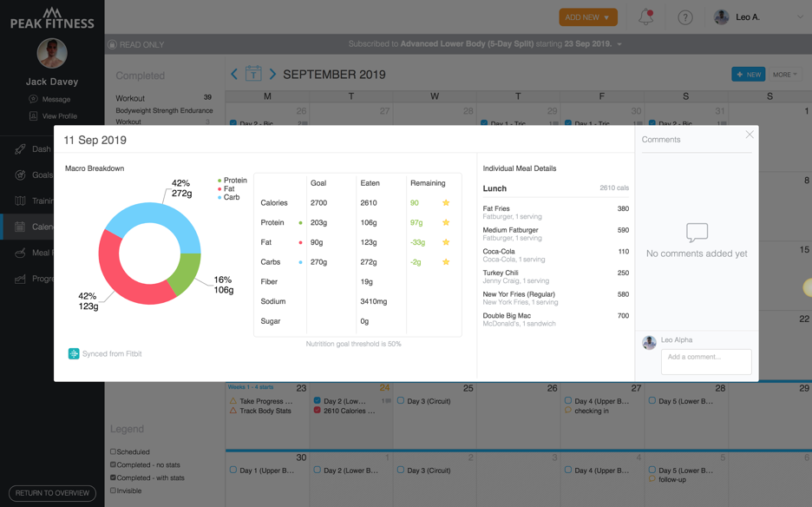Open the Goals sidebar menu item
This screenshot has height=507, width=812.
(x=34, y=175)
